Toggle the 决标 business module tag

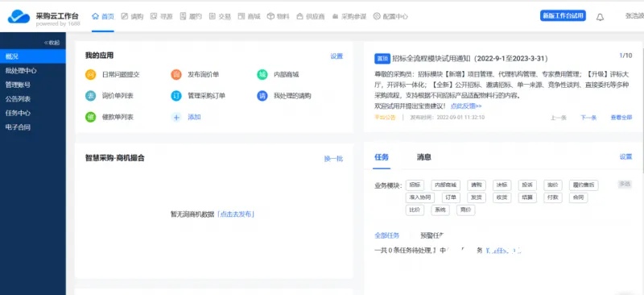pos(502,185)
